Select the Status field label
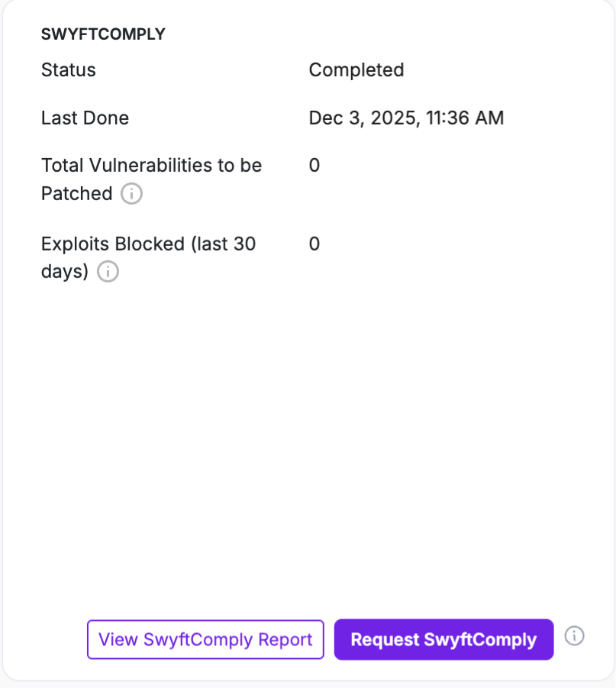Screen dimensions: 616x688 point(69,70)
